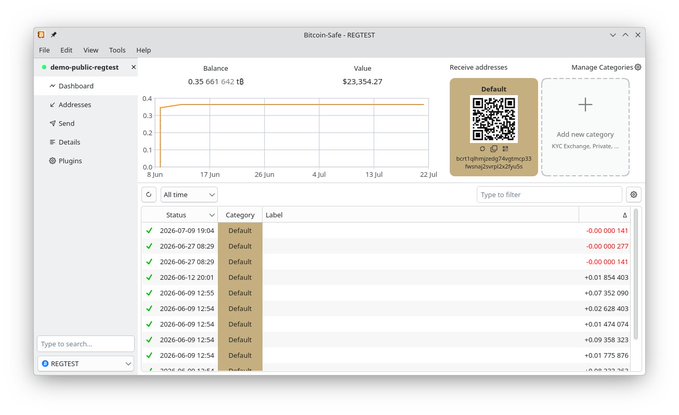
Task: Click the bitcoin amount column header icon
Action: point(624,215)
